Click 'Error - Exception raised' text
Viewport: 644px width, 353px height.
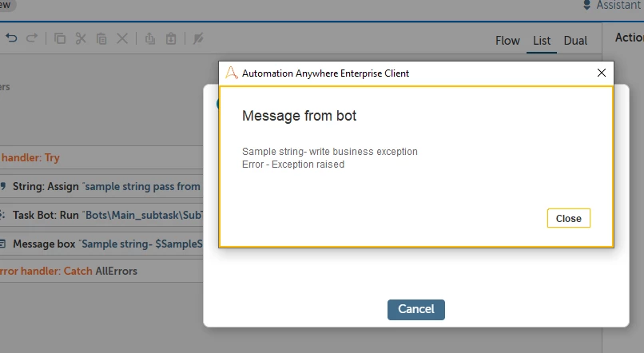tap(293, 165)
